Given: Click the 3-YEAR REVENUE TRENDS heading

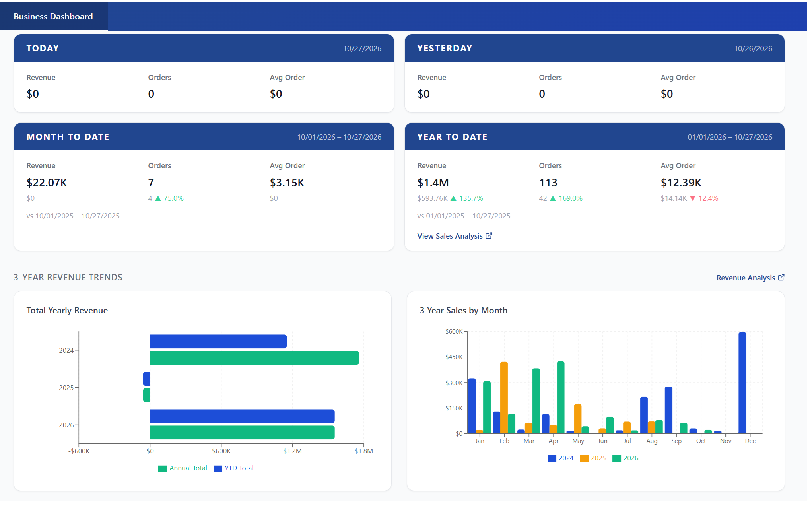Looking at the screenshot, I should tap(68, 278).
